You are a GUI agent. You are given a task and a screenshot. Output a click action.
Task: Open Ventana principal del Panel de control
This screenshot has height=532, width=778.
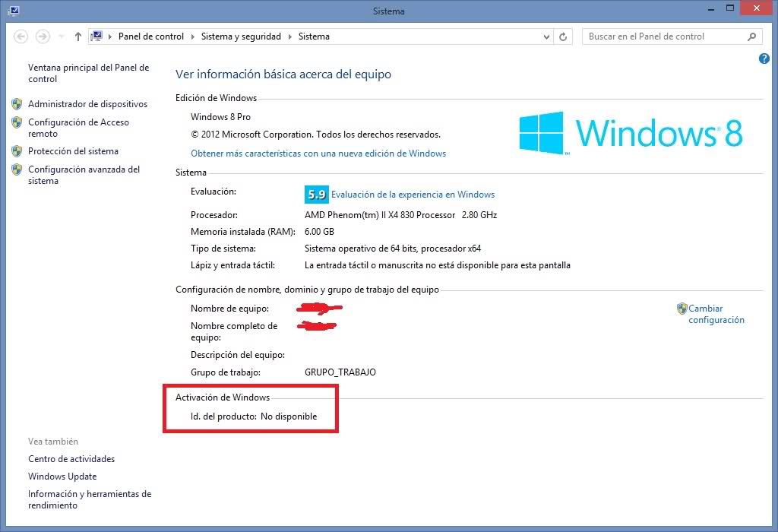coord(88,73)
